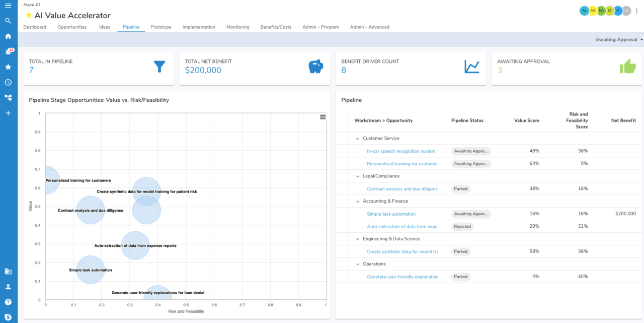Open Favorites via the star sidebar icon
This screenshot has height=323, width=644.
pos(8,67)
